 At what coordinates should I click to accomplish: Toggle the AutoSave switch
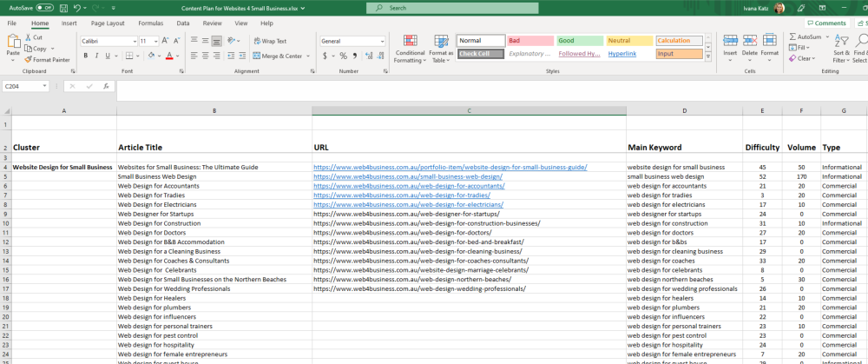[45, 8]
